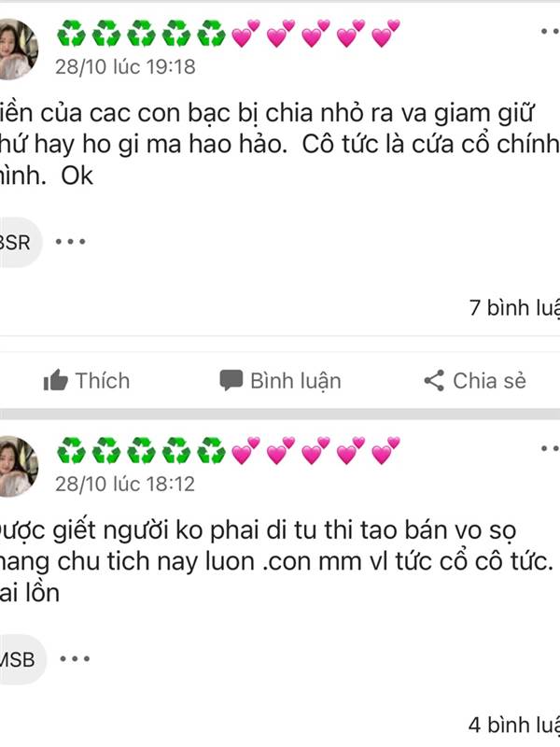Tap the Chia sẻ share icon
The width and height of the screenshot is (560, 747).
coord(434,380)
